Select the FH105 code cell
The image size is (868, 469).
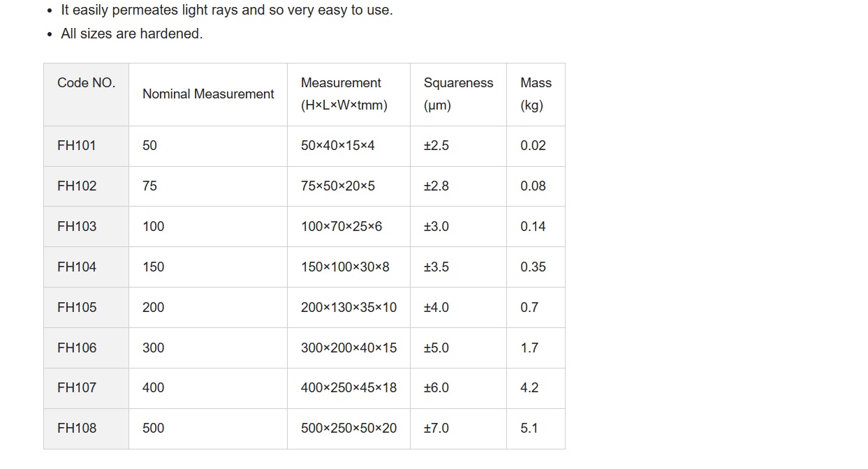(x=86, y=308)
